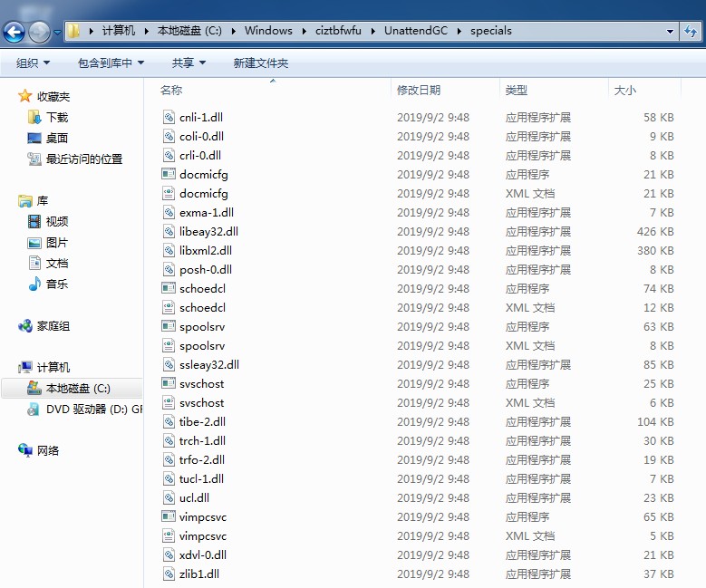Open the 下载 folder in favorites
Viewport: 706px width, 588px height.
[57, 118]
